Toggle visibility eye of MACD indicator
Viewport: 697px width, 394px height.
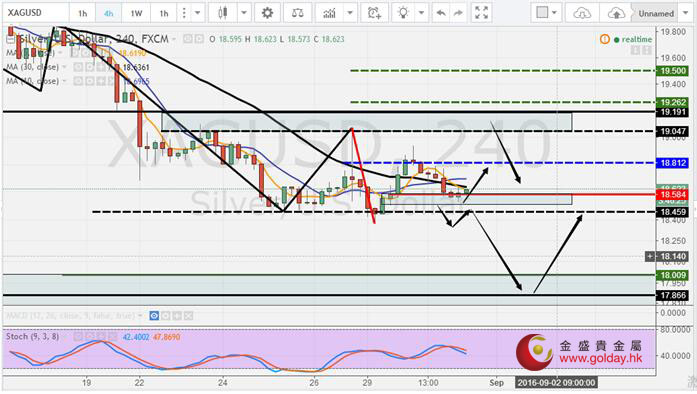[154, 316]
